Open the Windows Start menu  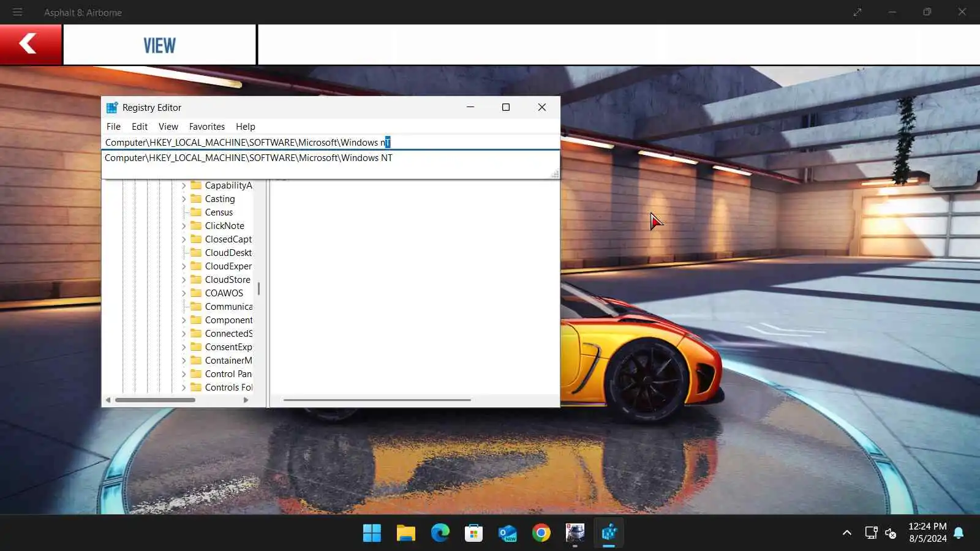372,533
